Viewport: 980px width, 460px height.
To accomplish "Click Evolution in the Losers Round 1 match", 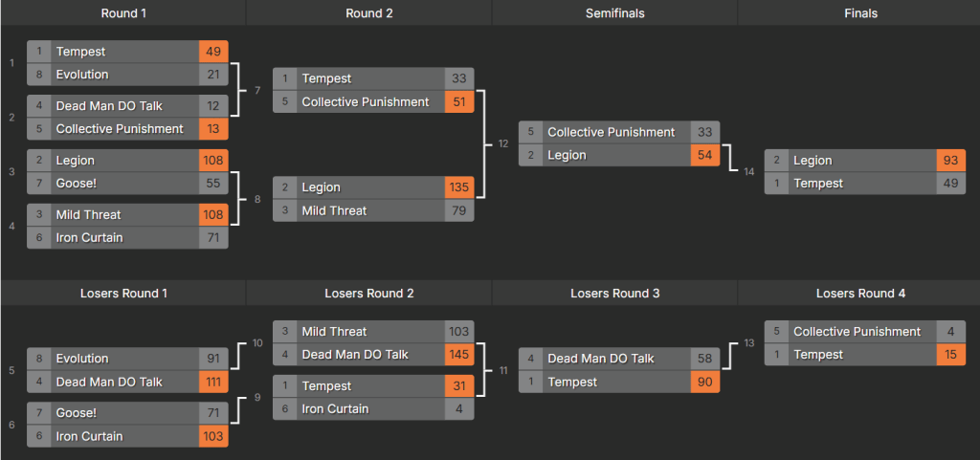I will coord(82,359).
